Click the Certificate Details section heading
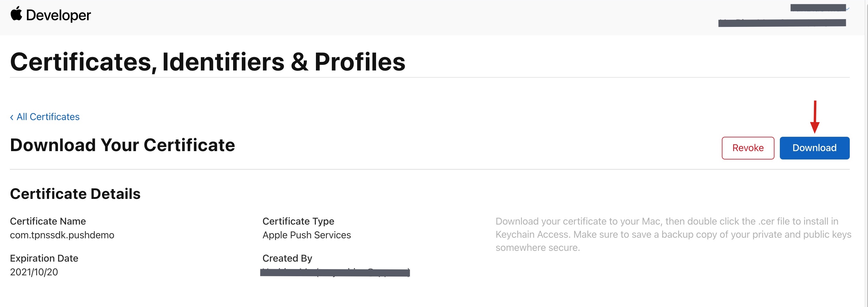The height and width of the screenshot is (307, 868). click(x=75, y=194)
